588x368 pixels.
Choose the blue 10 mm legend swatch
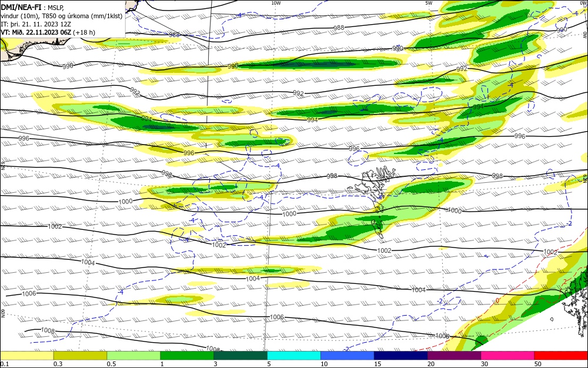[x=348, y=356]
